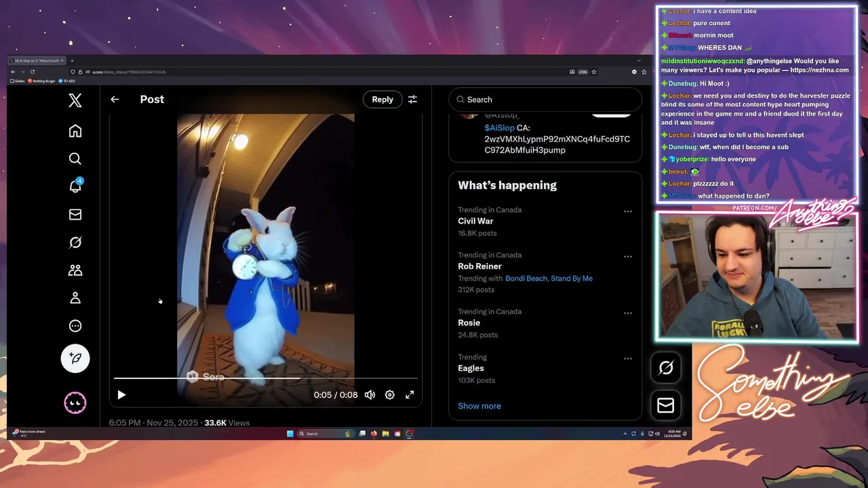Mute the video volume
The width and height of the screenshot is (868, 488).
click(x=370, y=394)
